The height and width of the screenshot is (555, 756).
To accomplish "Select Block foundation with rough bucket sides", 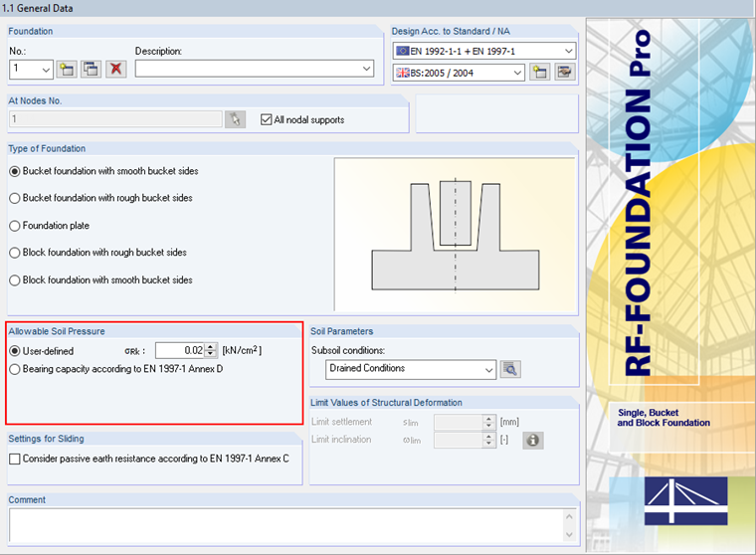I will (x=15, y=254).
